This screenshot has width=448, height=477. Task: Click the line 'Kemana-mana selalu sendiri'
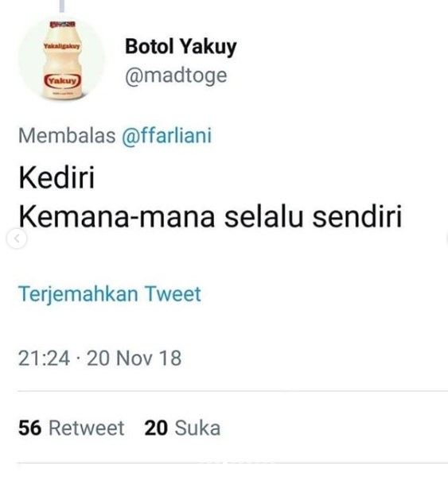tap(210, 217)
